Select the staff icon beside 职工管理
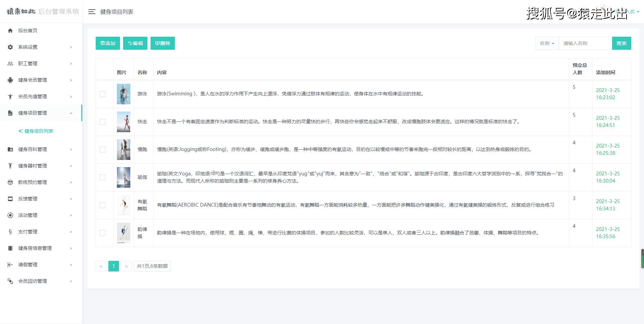The image size is (644, 324). (10, 63)
